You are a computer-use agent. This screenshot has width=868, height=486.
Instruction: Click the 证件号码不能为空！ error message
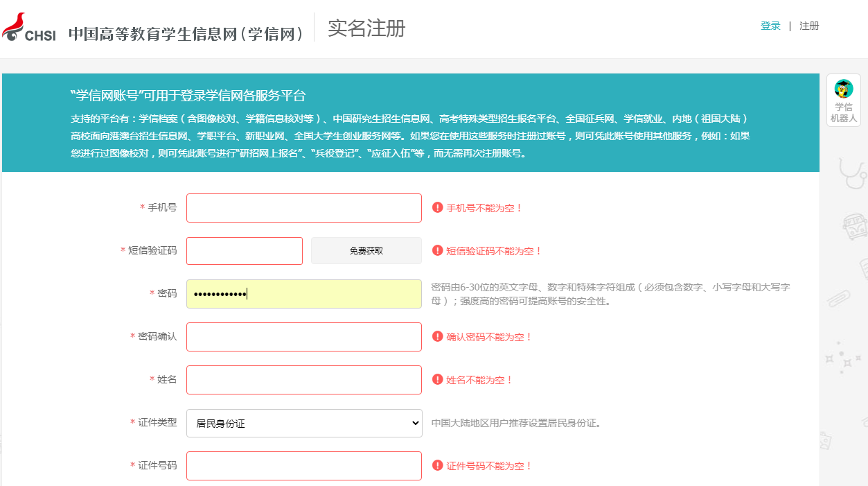point(490,466)
